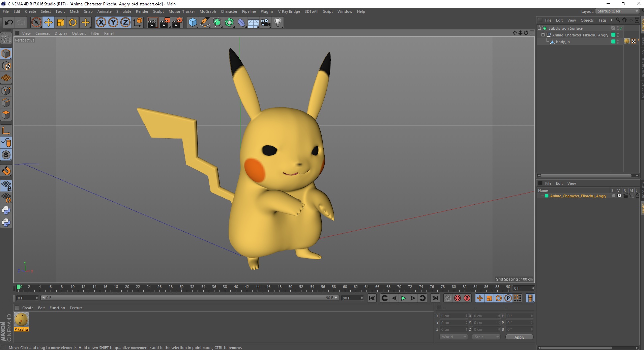Collapse Anime_Character_Pikachu_Angry null in Objects
Screen dimensions: 644x350
pyautogui.click(x=543, y=35)
